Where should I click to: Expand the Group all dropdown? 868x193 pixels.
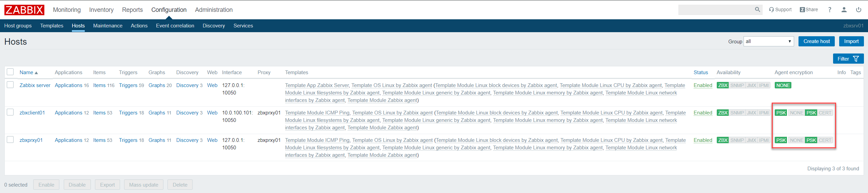(x=769, y=41)
